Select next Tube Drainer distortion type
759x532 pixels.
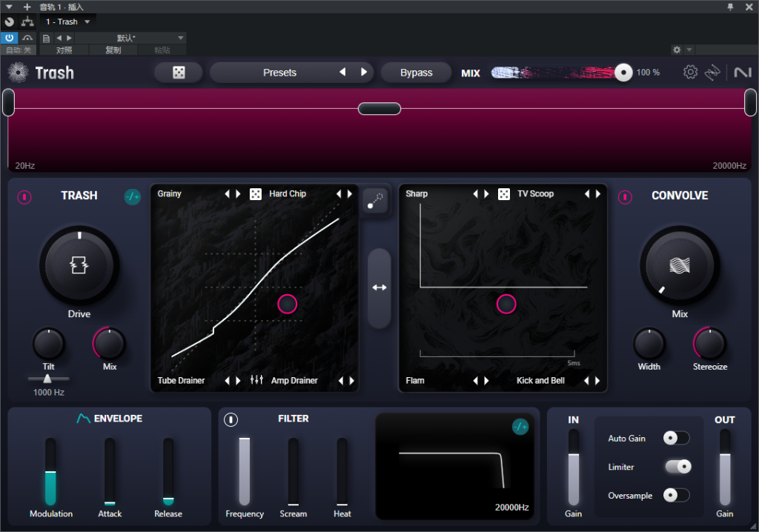point(238,381)
